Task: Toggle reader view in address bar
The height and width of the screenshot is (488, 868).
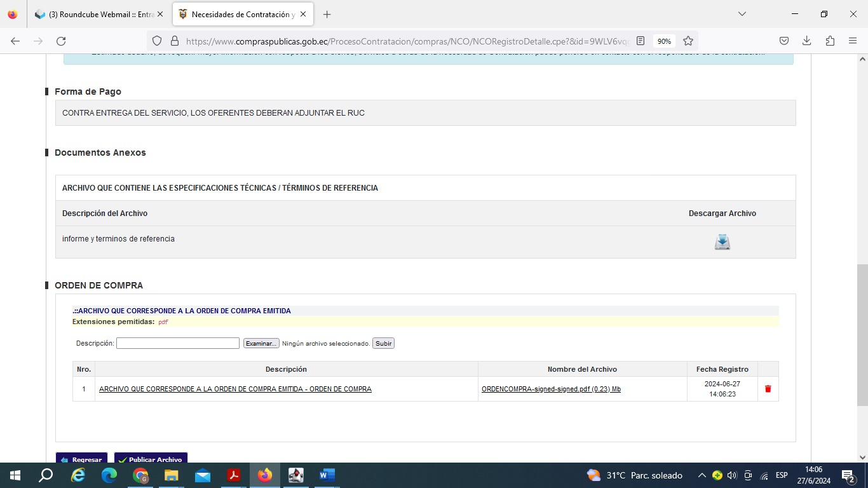Action: click(641, 41)
